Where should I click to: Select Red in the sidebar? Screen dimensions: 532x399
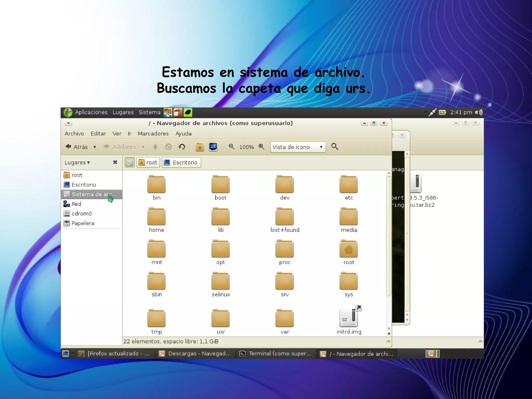[92, 204]
